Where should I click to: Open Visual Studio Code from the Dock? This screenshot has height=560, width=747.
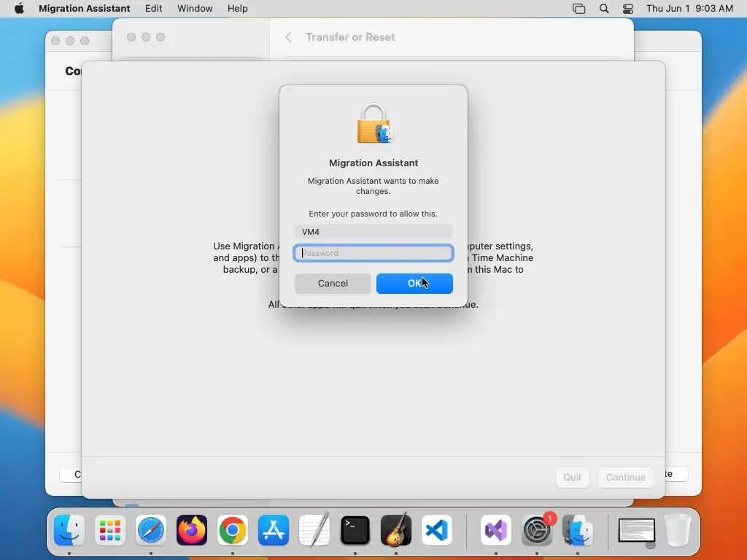coord(437,530)
